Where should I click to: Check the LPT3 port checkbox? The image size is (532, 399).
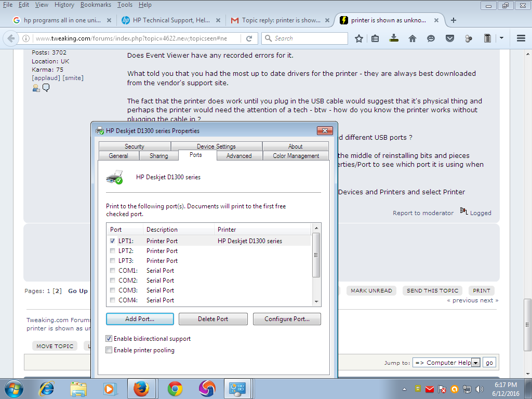click(x=112, y=261)
